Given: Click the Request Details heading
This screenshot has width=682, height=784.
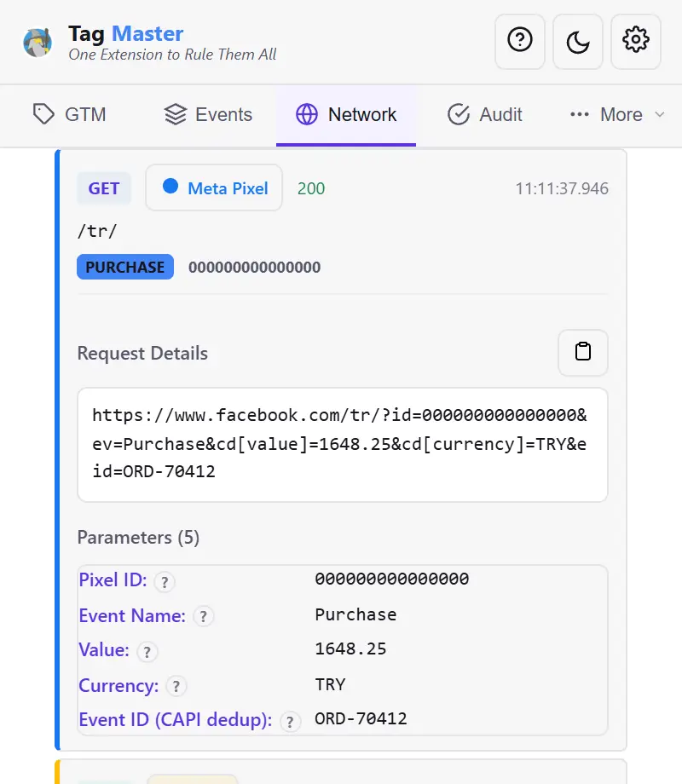Looking at the screenshot, I should tap(142, 353).
